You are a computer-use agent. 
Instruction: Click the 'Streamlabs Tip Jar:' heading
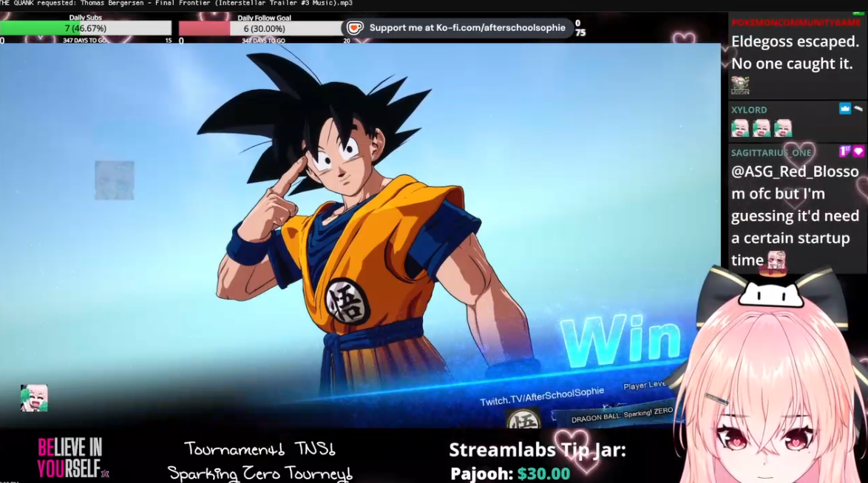pyautogui.click(x=537, y=450)
